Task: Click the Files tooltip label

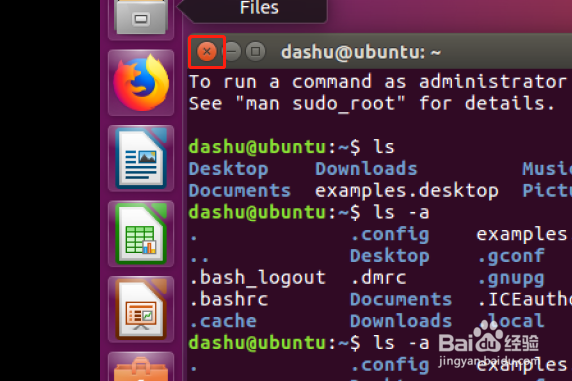Action: 259,8
